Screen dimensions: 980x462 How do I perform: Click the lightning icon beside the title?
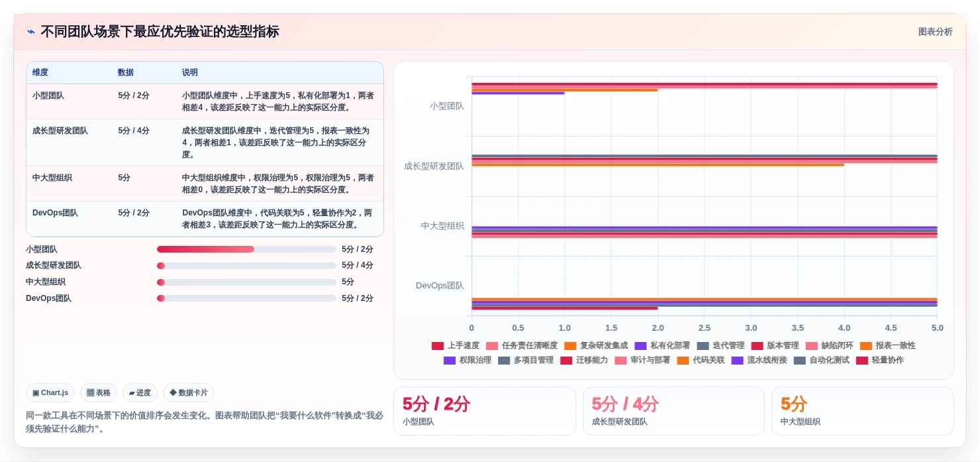[x=31, y=31]
